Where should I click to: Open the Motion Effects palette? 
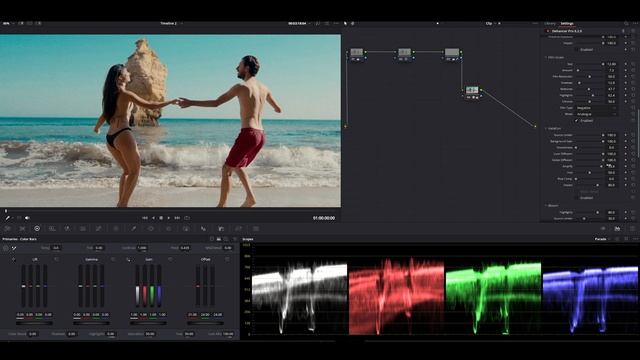pyautogui.click(x=83, y=229)
